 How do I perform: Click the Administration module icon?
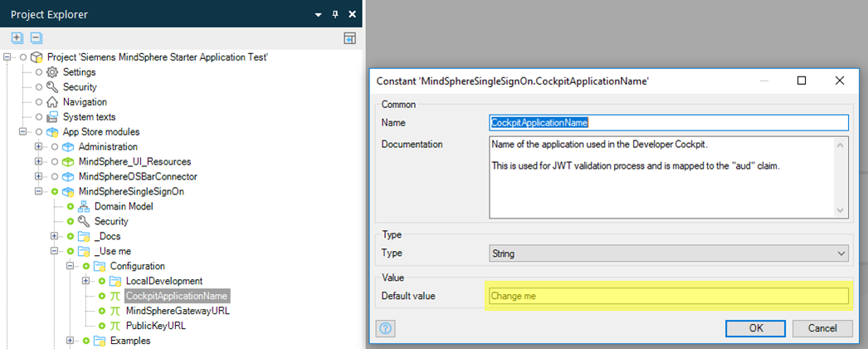[68, 147]
